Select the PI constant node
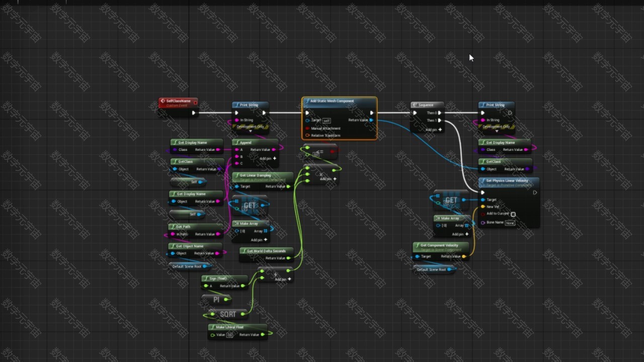The height and width of the screenshot is (362, 644). pyautogui.click(x=216, y=299)
